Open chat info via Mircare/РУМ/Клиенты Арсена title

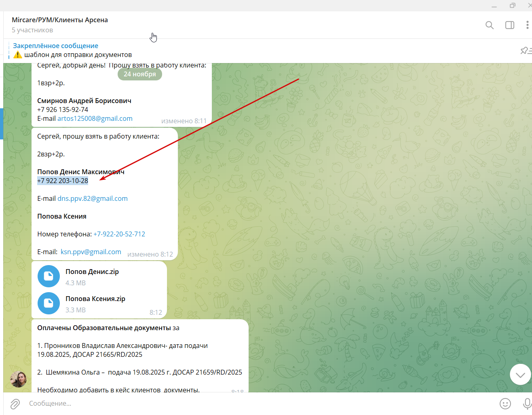tap(60, 20)
